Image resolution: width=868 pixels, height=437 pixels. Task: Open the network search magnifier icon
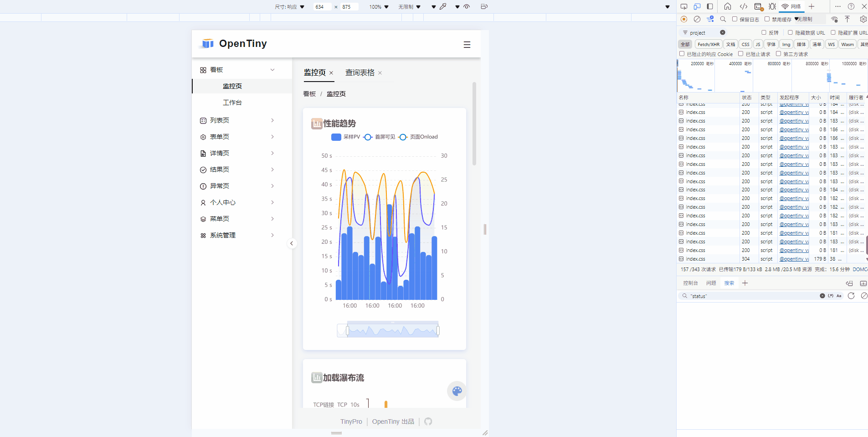[723, 19]
